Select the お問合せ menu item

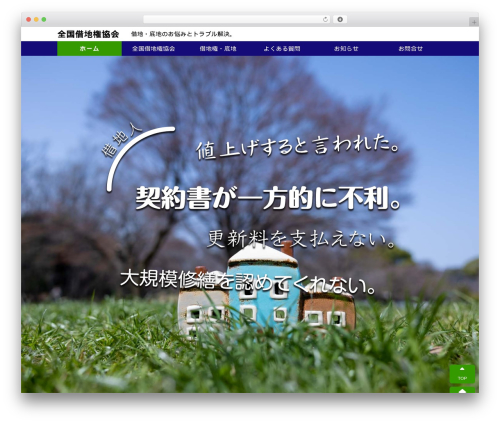(410, 48)
